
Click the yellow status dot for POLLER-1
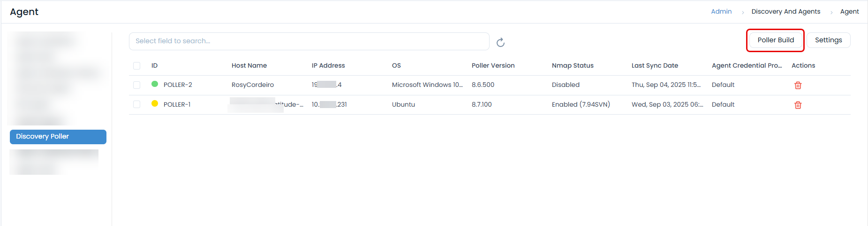pos(155,104)
